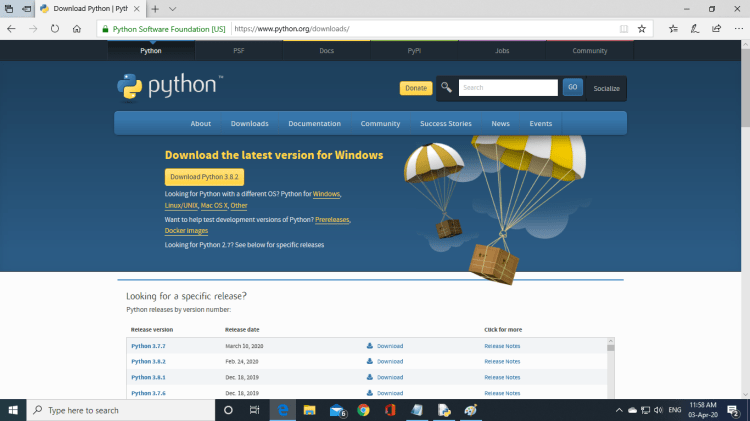Open the News navigation menu
750x421 pixels.
[500, 123]
